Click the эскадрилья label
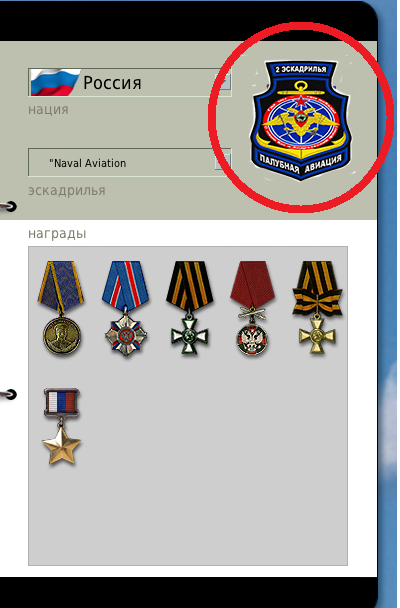This screenshot has height=608, width=400. pyautogui.click(x=67, y=190)
